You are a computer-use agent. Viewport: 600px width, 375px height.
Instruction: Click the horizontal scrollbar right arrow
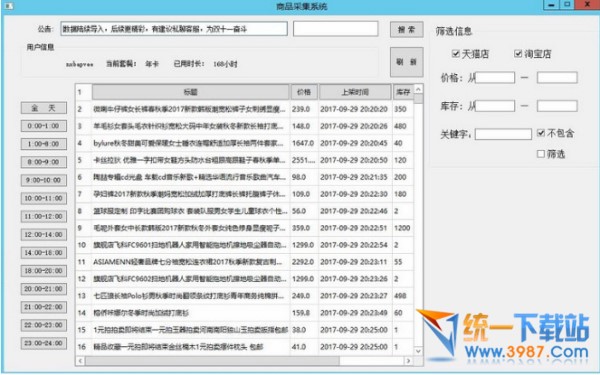[x=408, y=360]
